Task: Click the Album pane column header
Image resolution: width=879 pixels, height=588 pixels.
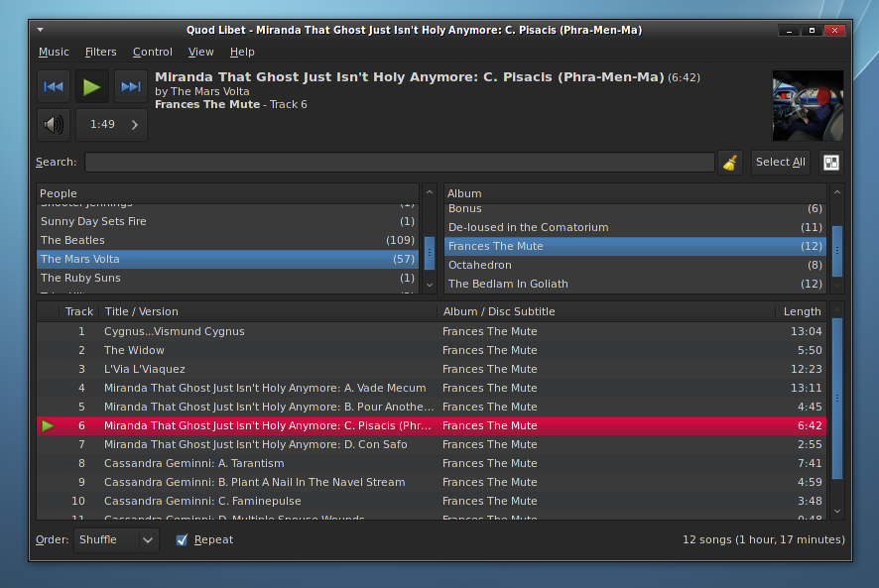Action: point(635,193)
